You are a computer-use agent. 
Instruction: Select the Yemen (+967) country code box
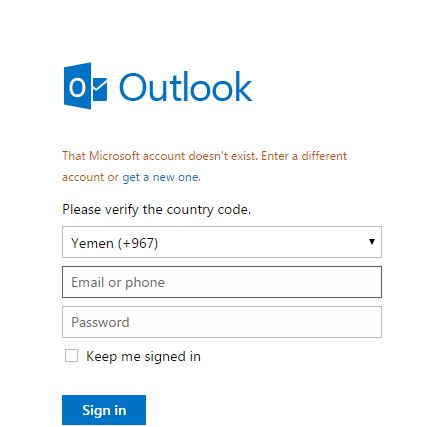tap(222, 242)
